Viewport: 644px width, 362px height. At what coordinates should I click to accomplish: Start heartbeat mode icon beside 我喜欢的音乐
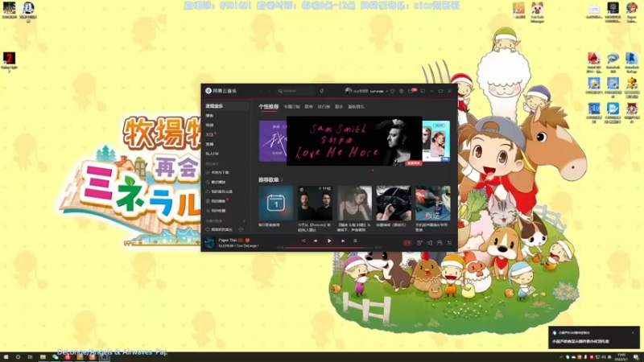coord(241,230)
